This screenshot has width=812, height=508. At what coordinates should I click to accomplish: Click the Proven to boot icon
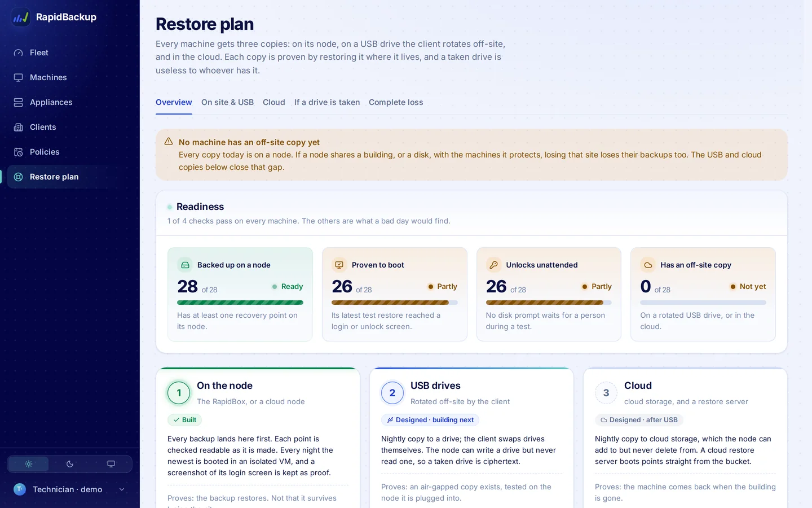pyautogui.click(x=339, y=265)
